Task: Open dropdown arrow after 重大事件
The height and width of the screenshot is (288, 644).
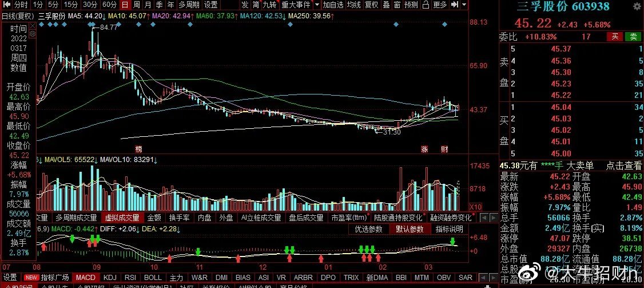Action: 313,5
